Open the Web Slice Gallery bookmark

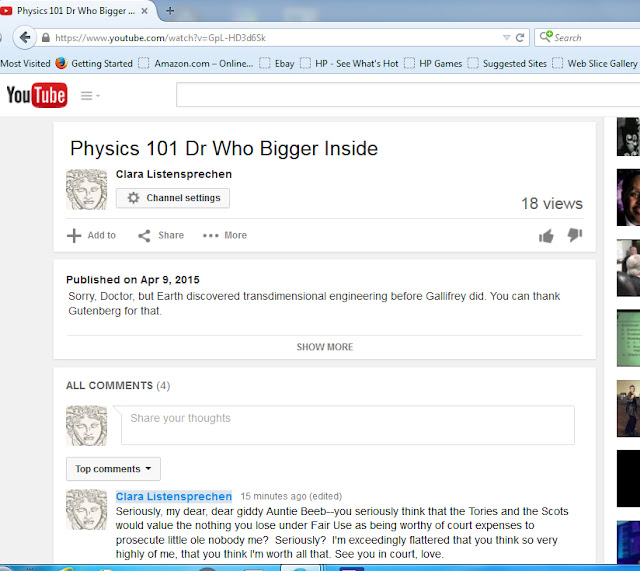(x=595, y=64)
